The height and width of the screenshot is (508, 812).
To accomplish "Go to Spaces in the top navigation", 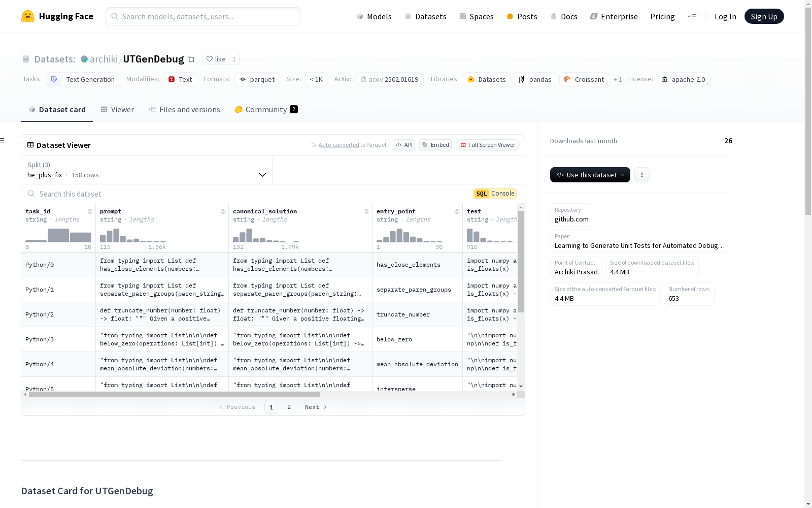I will coord(477,16).
